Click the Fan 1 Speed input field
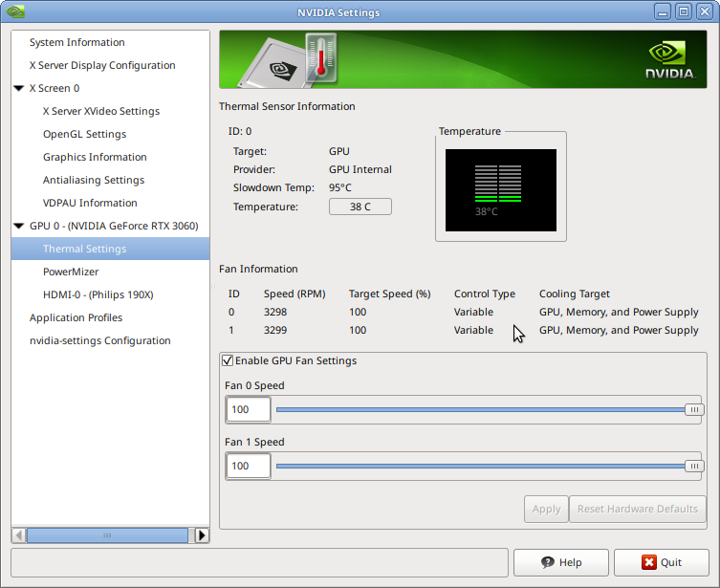Image resolution: width=720 pixels, height=588 pixels. tap(248, 467)
